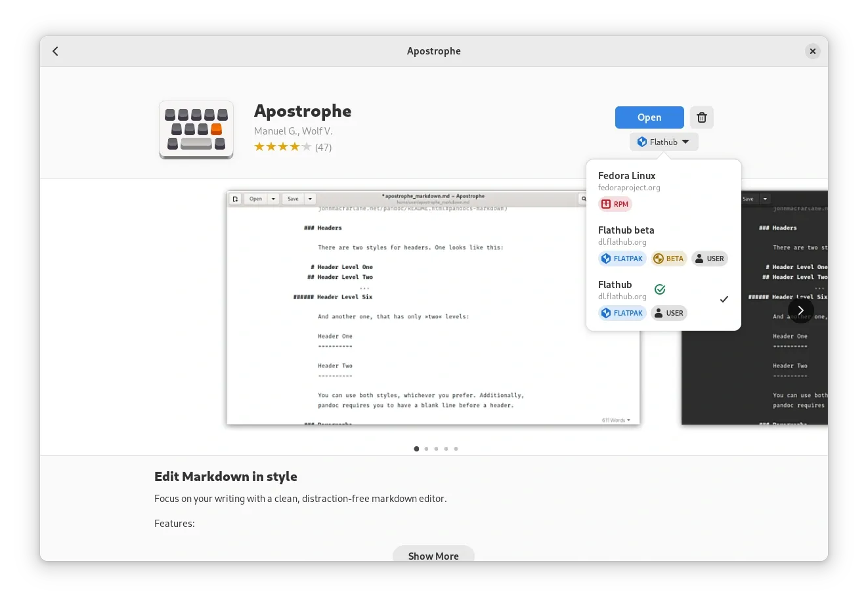This screenshot has width=868, height=605.
Task: Click the fourth star in the rating row
Action: pos(294,146)
